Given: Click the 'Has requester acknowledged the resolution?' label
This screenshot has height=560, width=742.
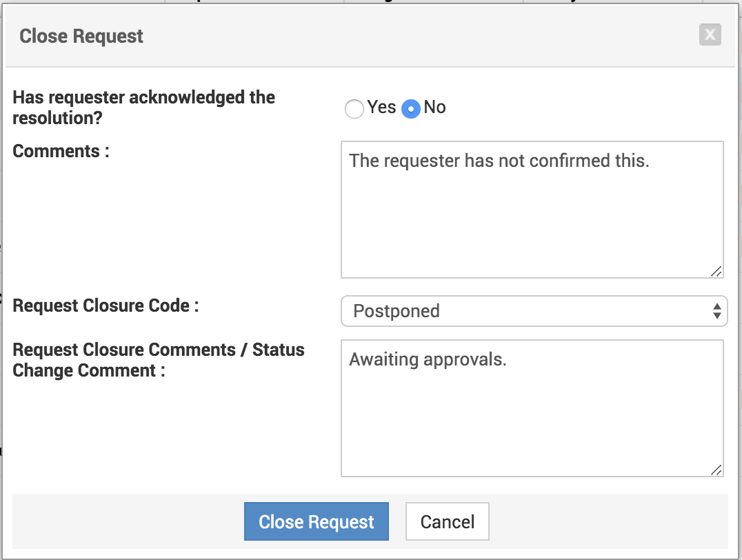Looking at the screenshot, I should coord(143,108).
